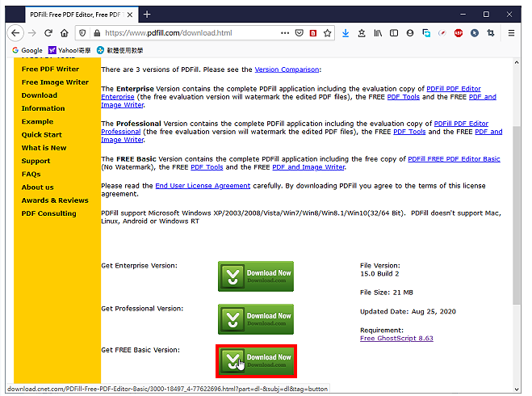Open Free GhostScript 8.63 link
This screenshot has width=532, height=396.
click(x=396, y=339)
